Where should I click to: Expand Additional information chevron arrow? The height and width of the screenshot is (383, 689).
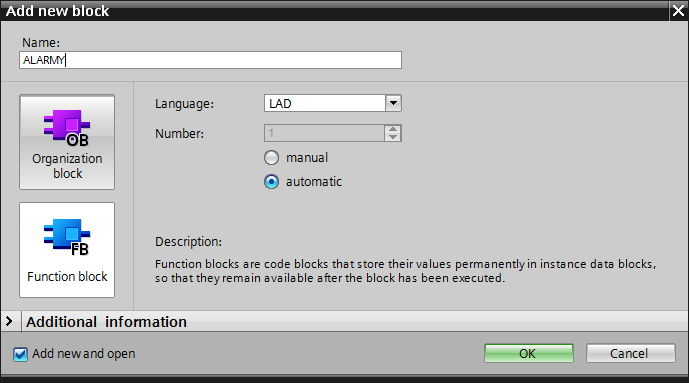pos(9,322)
